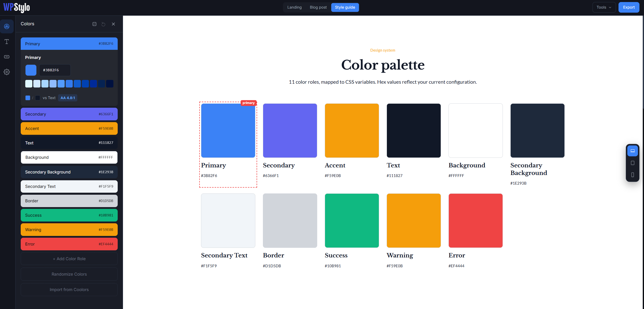Click the red primary tag badge
644x309 pixels.
point(249,103)
